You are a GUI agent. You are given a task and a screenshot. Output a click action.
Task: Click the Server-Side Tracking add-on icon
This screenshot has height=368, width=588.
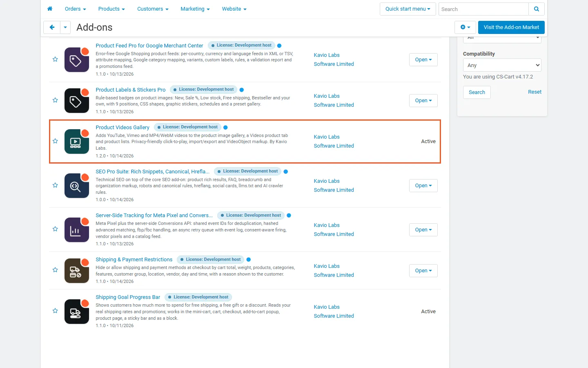(x=77, y=230)
